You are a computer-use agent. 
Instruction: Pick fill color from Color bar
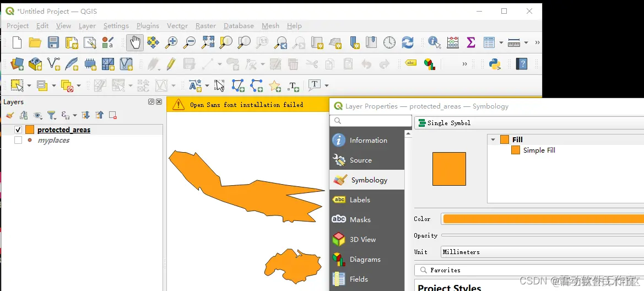click(543, 219)
